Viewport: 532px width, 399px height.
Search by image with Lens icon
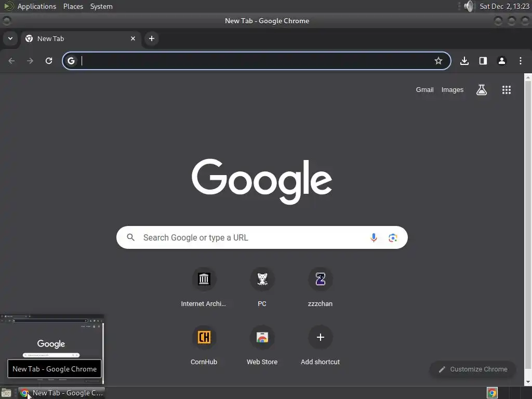click(393, 238)
